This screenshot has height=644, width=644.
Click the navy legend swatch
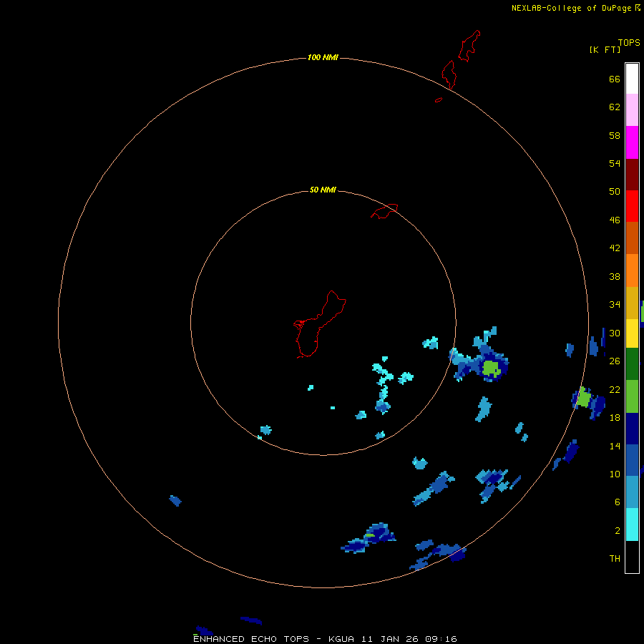[632, 429]
